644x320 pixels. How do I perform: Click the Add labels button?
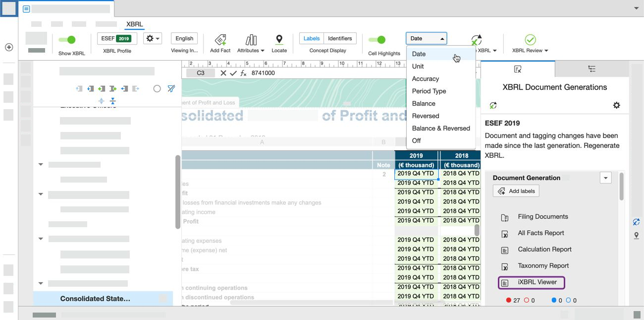516,191
